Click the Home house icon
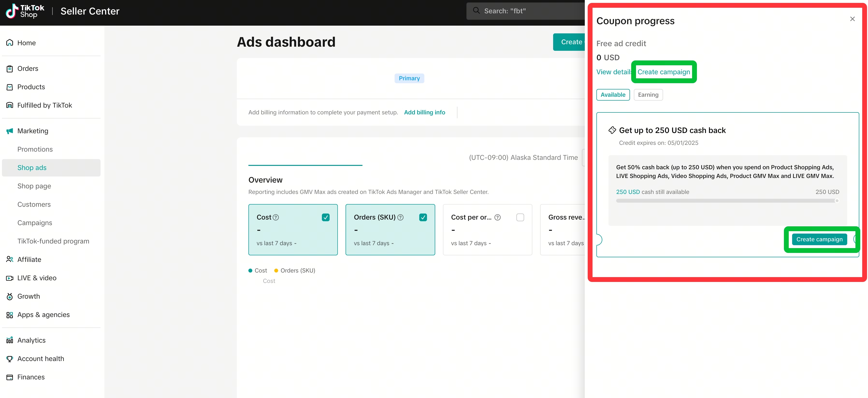Viewport: 868px width, 398px height. click(x=10, y=43)
